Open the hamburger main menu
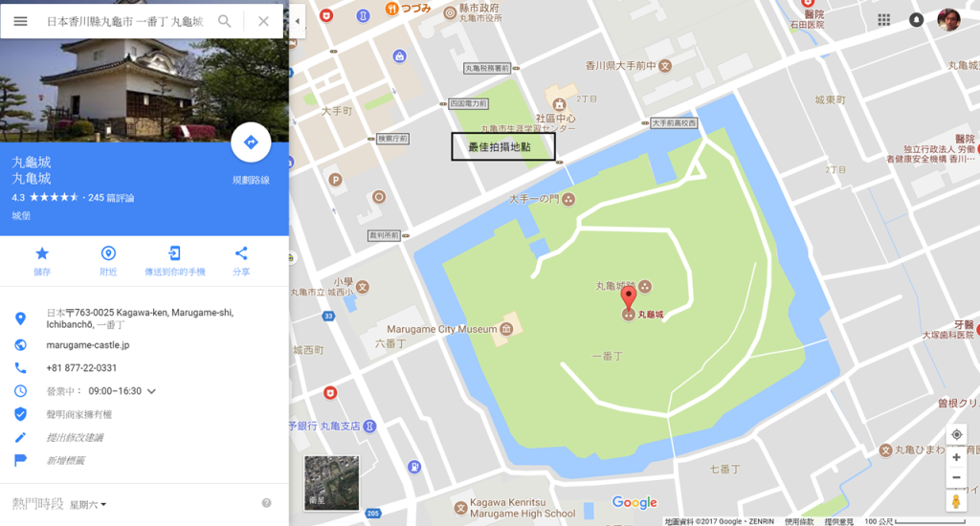Image resolution: width=980 pixels, height=526 pixels. (x=20, y=21)
